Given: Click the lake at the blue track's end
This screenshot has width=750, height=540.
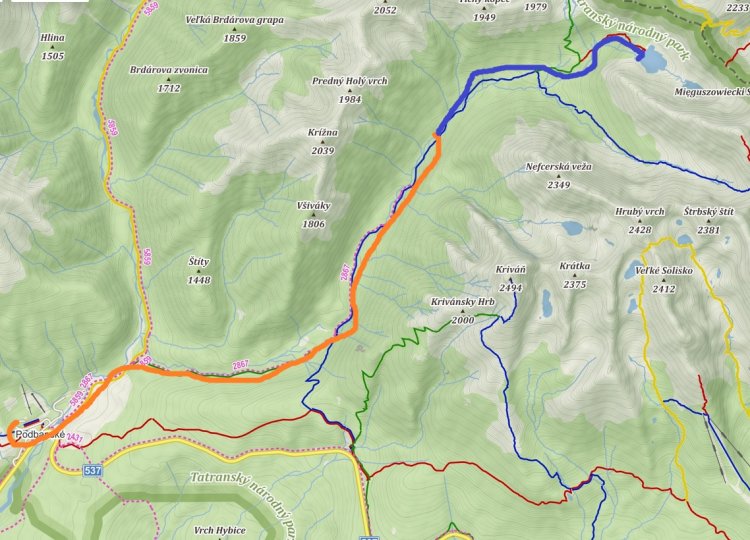Looking at the screenshot, I should click(654, 60).
